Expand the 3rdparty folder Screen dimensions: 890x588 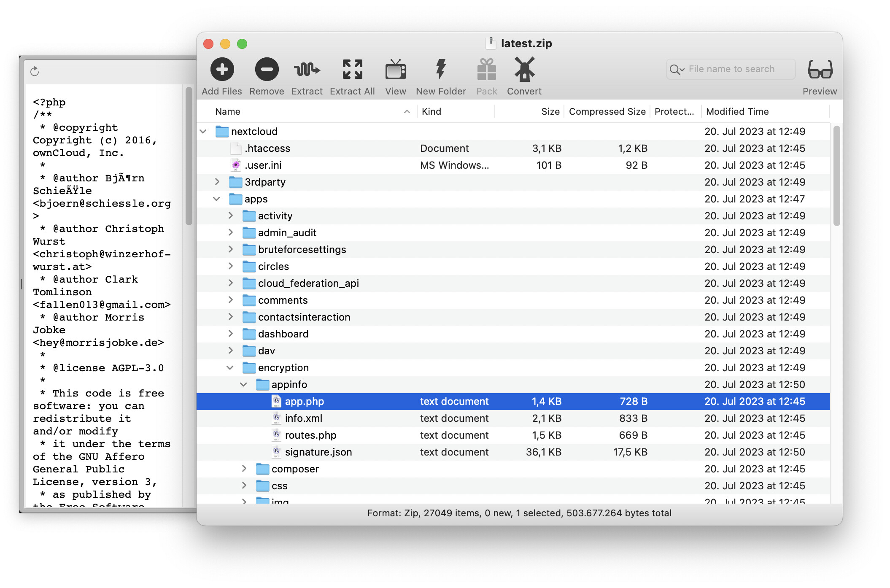pyautogui.click(x=217, y=182)
